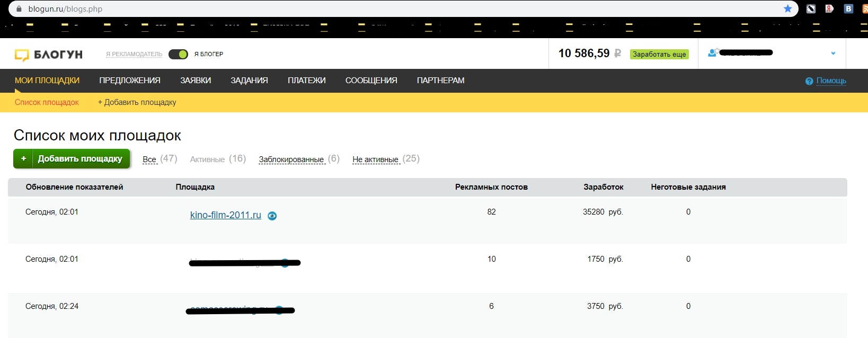
Task: Click Заработок column header
Action: click(604, 187)
